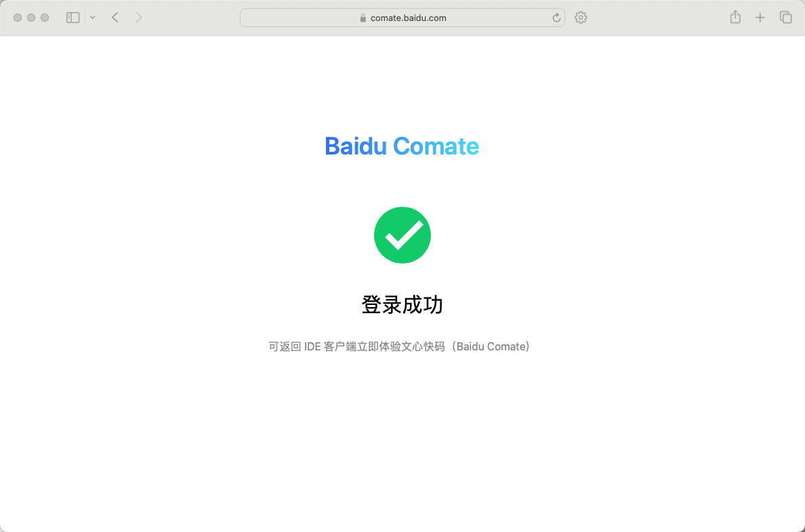This screenshot has width=805, height=532.
Task: Maximize the Safari window
Action: tap(45, 18)
